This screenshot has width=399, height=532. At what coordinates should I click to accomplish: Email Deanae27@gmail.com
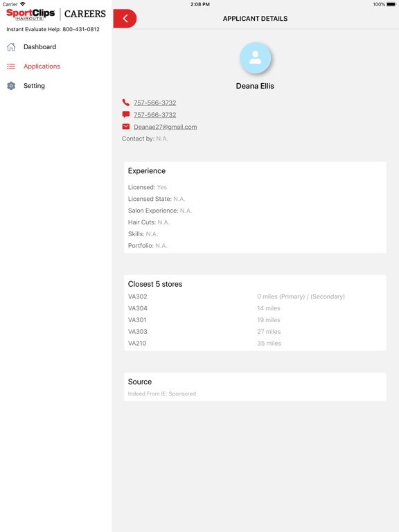(166, 127)
